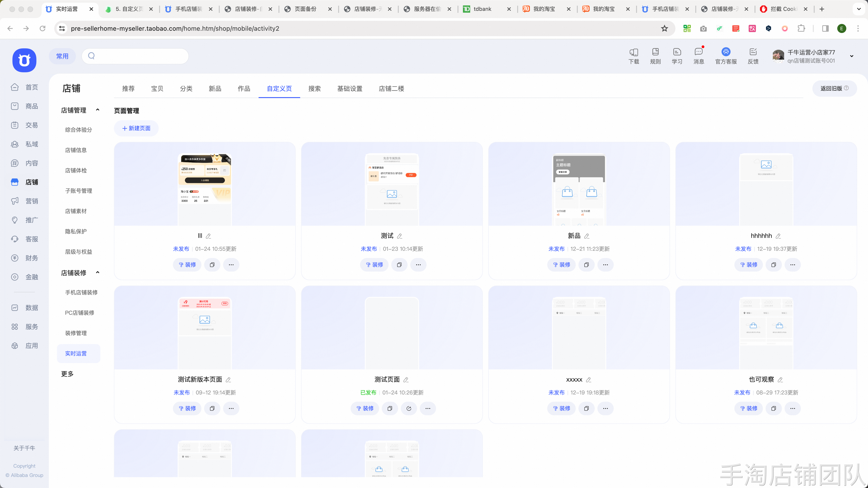The image size is (868, 488).
Task: Copy the 新品 page using duplicate icon
Action: pos(586,265)
